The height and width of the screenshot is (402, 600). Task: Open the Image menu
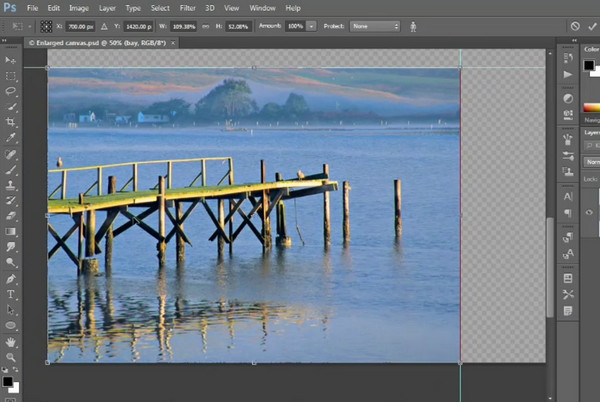coord(79,7)
